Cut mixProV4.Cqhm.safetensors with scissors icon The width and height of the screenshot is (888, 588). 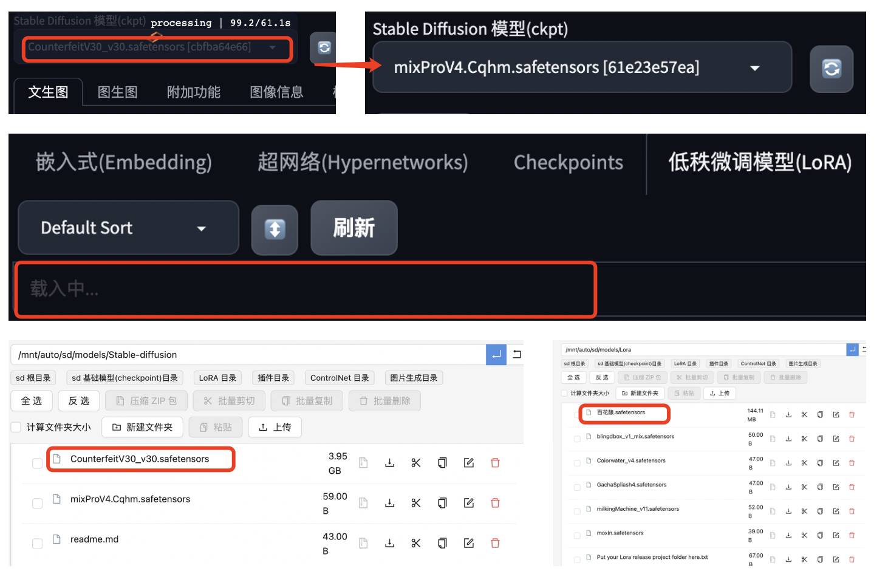tap(416, 503)
